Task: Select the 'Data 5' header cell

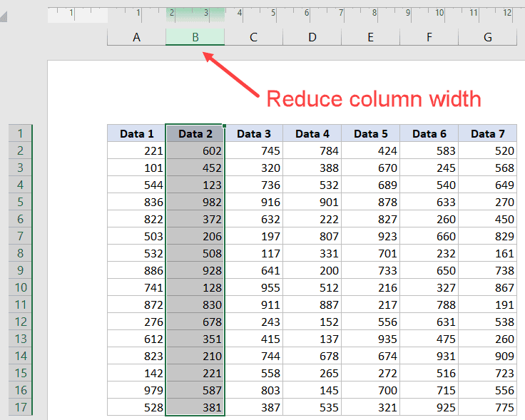Action: click(x=370, y=133)
